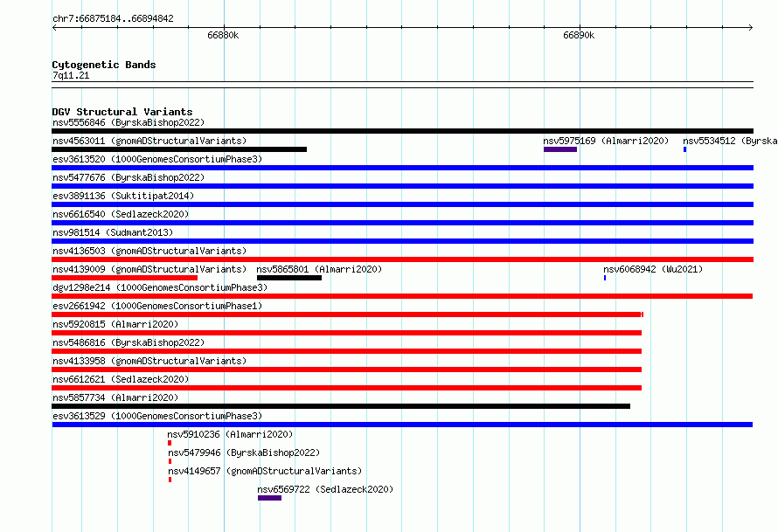Click the nsv6068942 (Wu2021) label
The width and height of the screenshot is (778, 532).
pyautogui.click(x=653, y=269)
